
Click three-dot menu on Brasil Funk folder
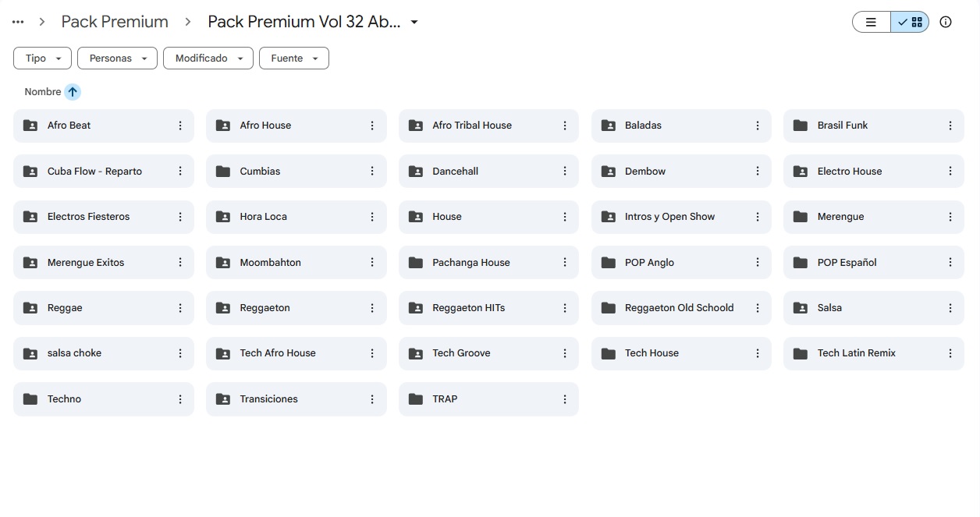(950, 126)
